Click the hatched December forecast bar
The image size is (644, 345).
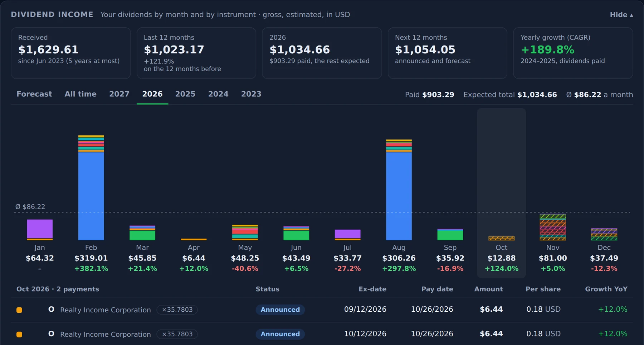[x=604, y=234]
